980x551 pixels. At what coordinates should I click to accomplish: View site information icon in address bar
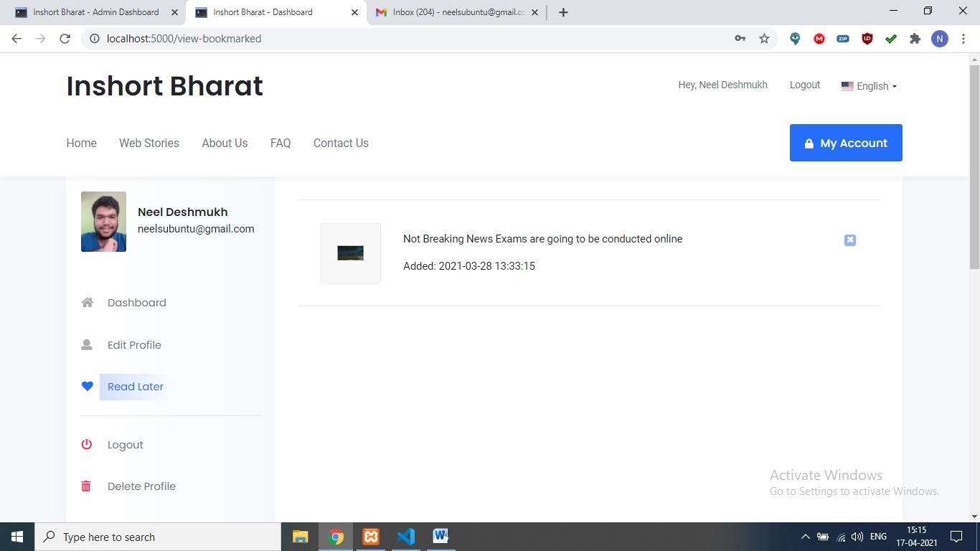[x=94, y=39]
